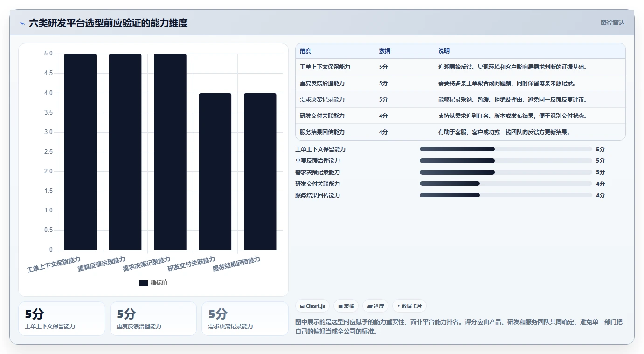
Task: Click the 指标值 legend label
Action: coord(159,283)
